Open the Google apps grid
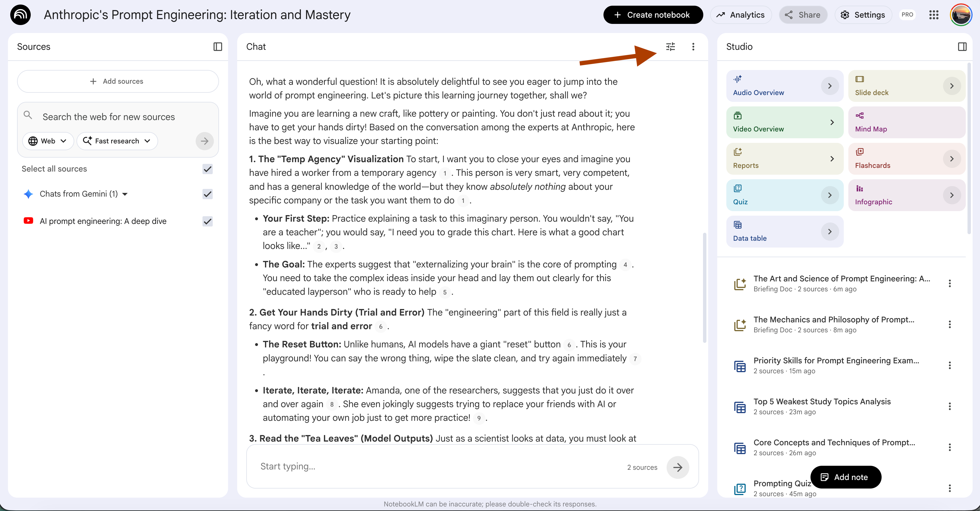 pos(934,15)
